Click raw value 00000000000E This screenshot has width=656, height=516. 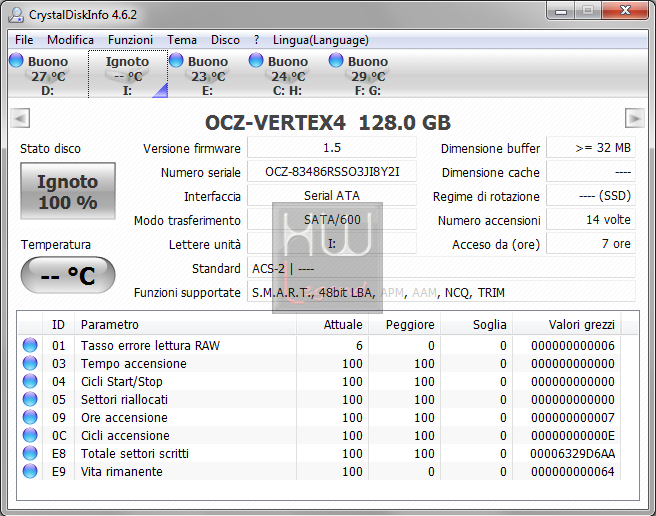[572, 436]
